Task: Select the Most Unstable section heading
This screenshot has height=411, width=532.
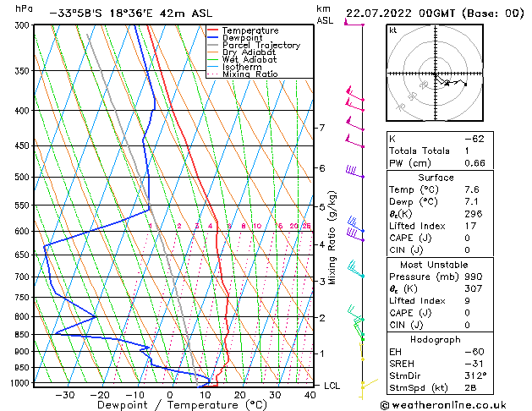Action: click(x=434, y=265)
